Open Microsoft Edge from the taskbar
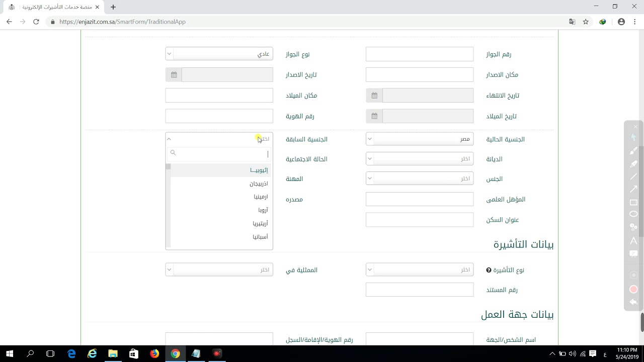644x362 pixels. pos(71,353)
